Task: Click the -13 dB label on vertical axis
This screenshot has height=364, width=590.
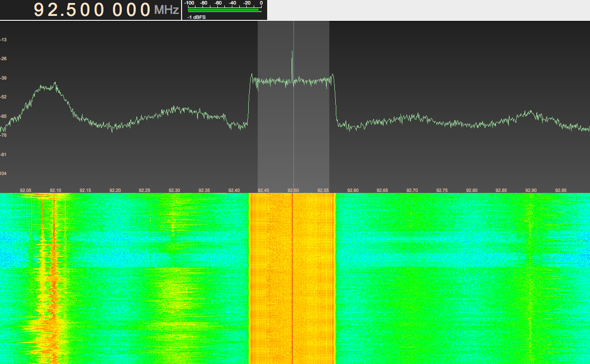Action: pyautogui.click(x=3, y=40)
